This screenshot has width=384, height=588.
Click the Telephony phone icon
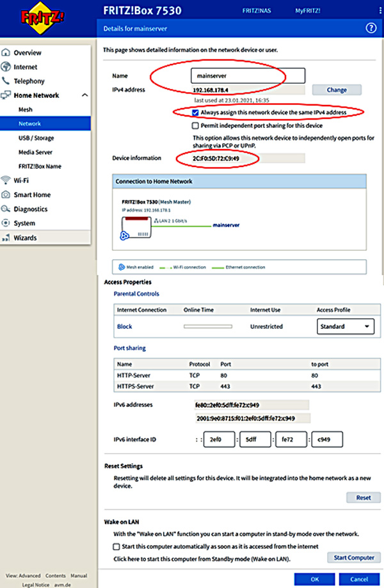[x=6, y=81]
